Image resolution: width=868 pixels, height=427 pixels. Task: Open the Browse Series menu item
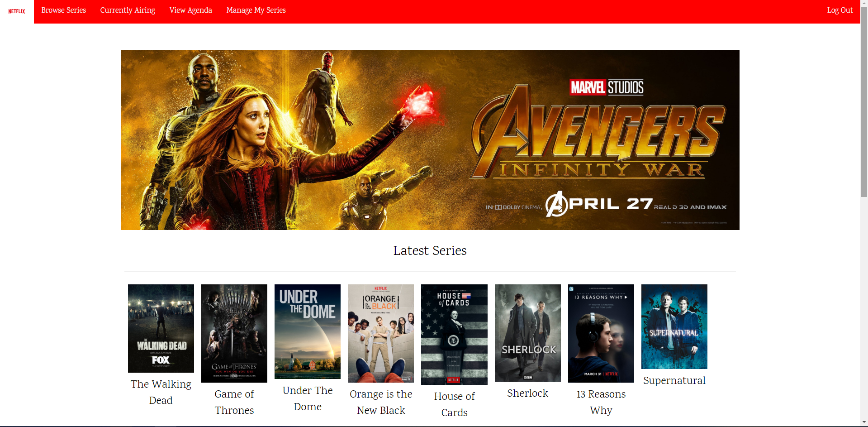point(63,10)
